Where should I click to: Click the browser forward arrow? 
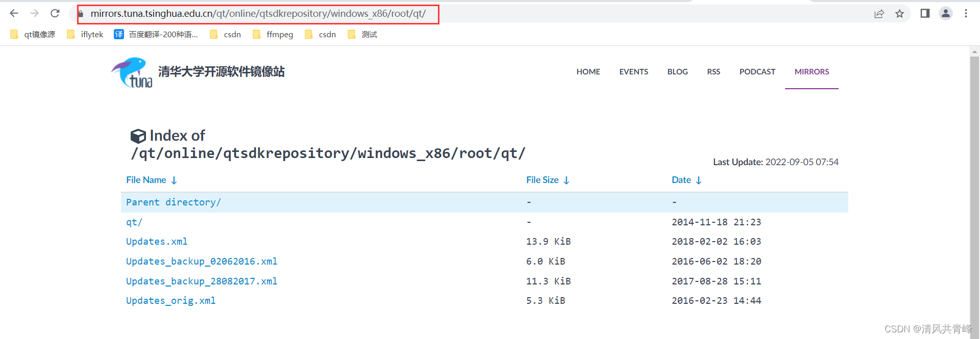(x=35, y=13)
